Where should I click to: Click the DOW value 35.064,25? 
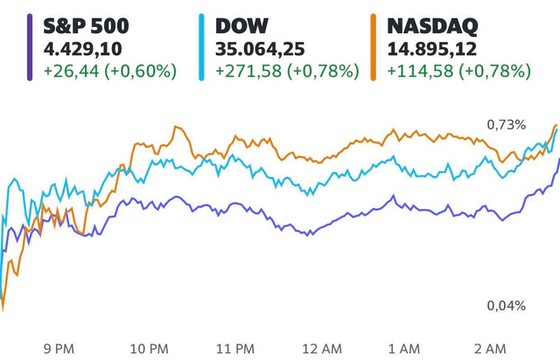coord(260,49)
